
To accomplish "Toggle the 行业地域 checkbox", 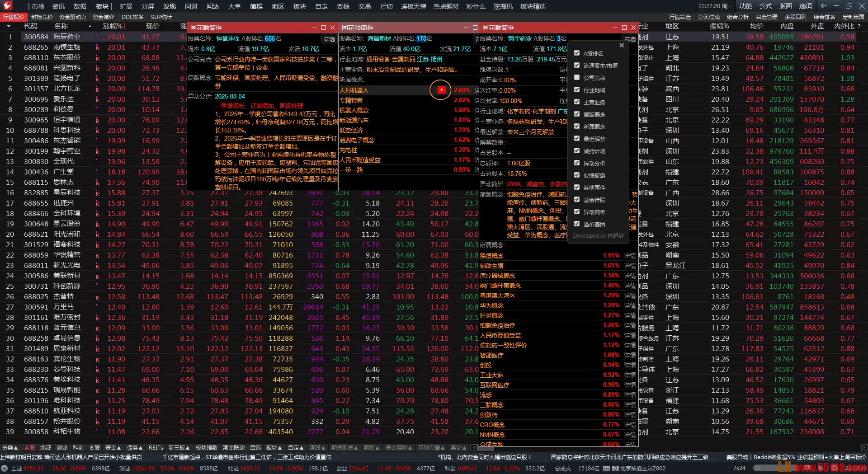I will coord(577,90).
